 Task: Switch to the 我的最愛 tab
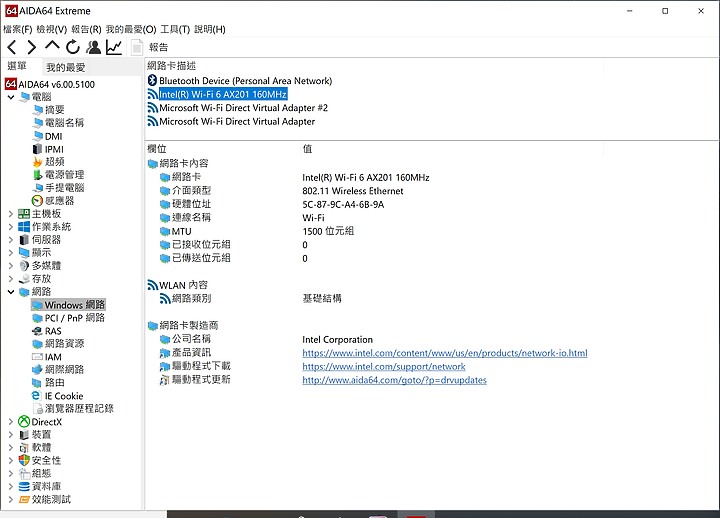pyautogui.click(x=66, y=68)
